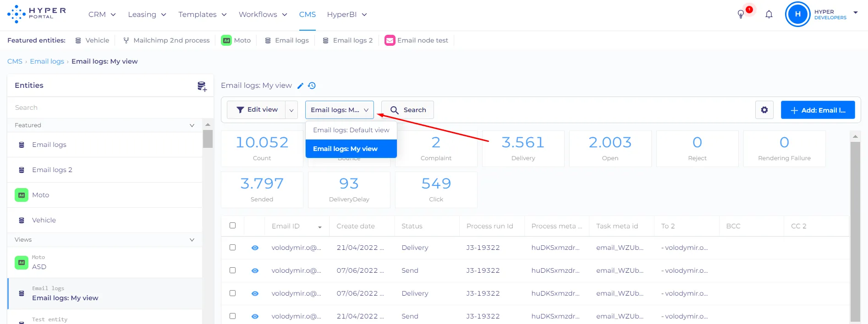Screen dimensions: 868x324
Task: View the 21/04/2022 Delivery row via eye icon
Action: [x=255, y=248]
